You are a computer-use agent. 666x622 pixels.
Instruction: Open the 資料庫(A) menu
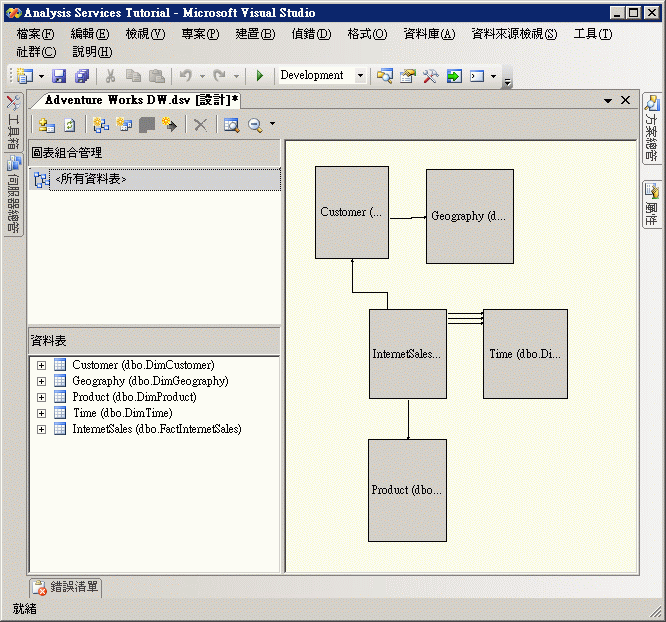pyautogui.click(x=429, y=34)
